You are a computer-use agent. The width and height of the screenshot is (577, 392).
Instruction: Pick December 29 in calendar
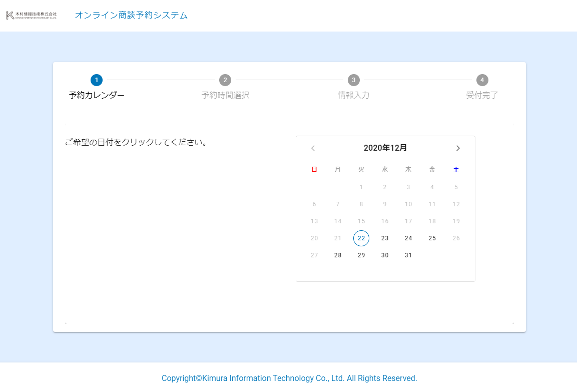361,255
